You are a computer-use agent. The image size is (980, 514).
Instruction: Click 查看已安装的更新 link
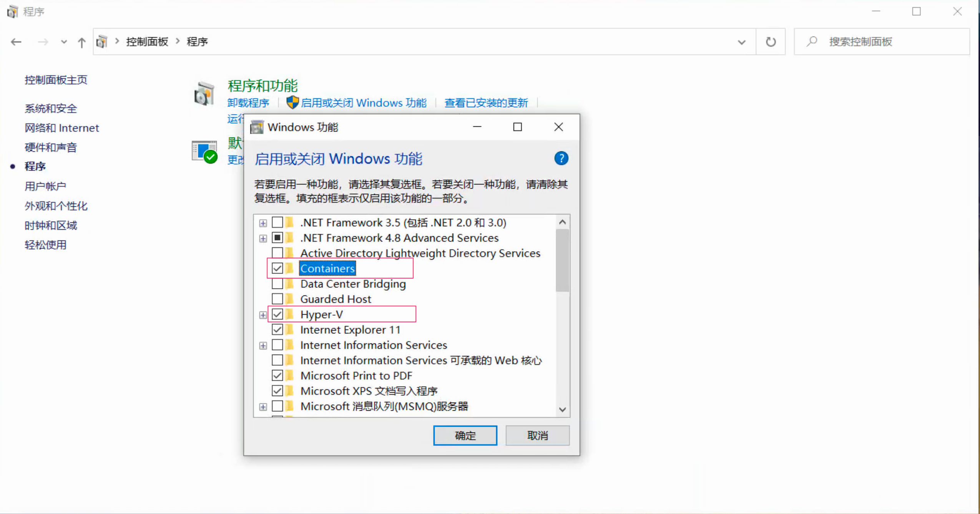click(486, 103)
